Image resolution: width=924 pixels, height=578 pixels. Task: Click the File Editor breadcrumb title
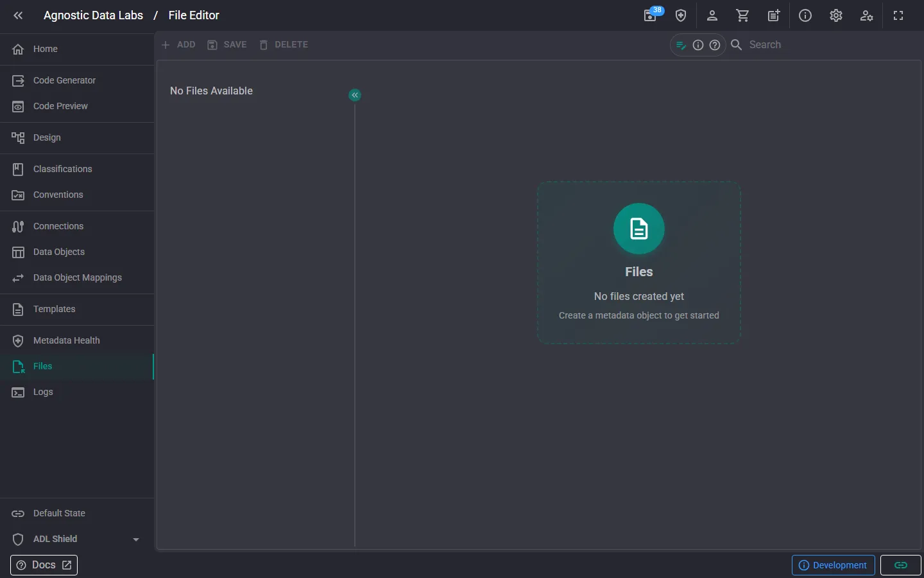(194, 15)
